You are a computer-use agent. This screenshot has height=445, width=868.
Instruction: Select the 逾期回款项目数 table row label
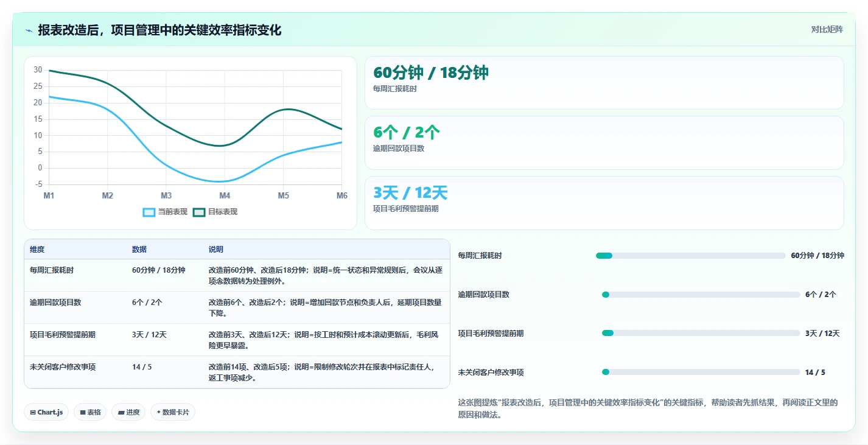(x=55, y=302)
